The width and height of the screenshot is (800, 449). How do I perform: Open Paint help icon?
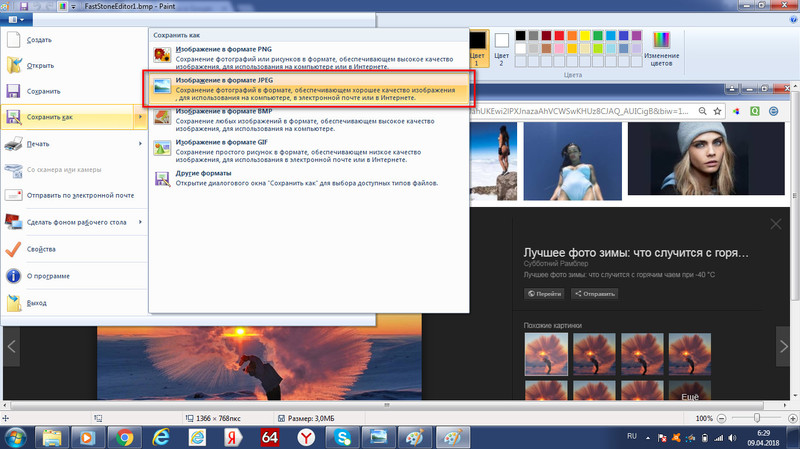[x=793, y=19]
